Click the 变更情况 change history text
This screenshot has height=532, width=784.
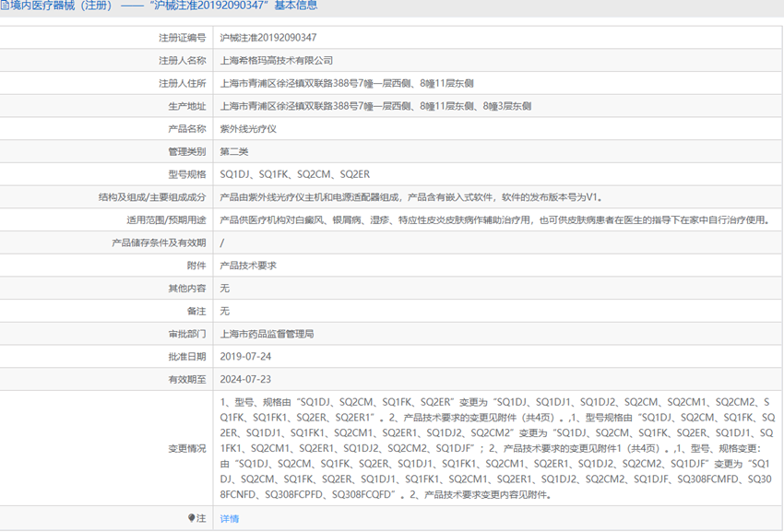click(497, 448)
